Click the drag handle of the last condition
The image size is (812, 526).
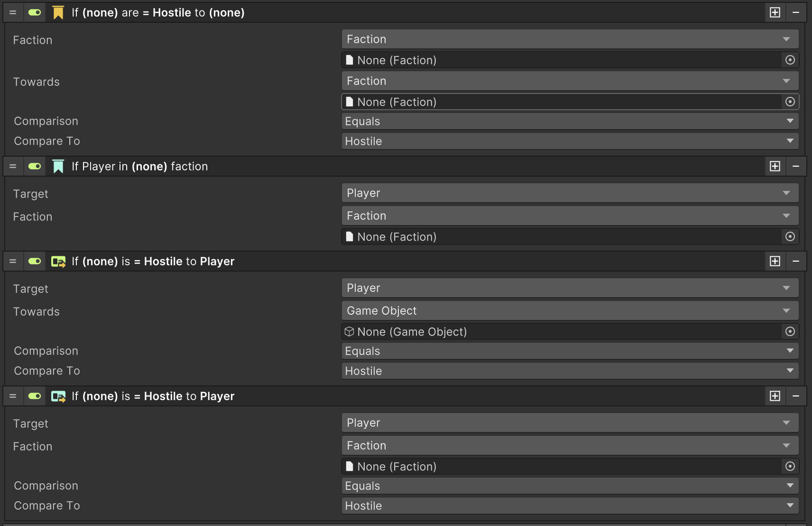tap(13, 396)
